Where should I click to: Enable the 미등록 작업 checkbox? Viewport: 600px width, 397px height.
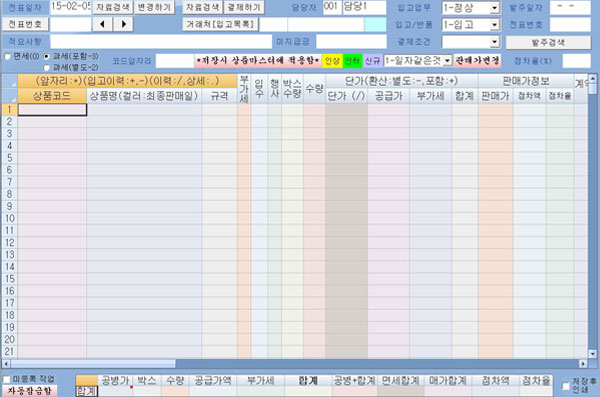tap(7, 379)
